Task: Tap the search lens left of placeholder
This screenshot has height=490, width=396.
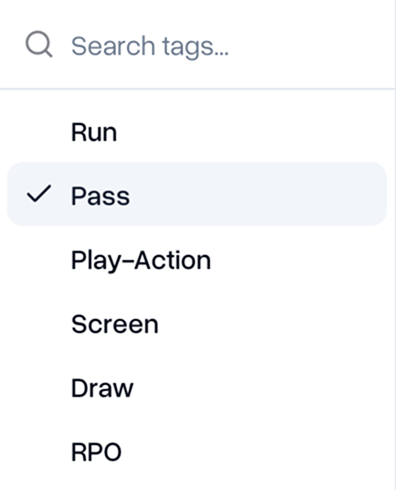Action: [39, 44]
